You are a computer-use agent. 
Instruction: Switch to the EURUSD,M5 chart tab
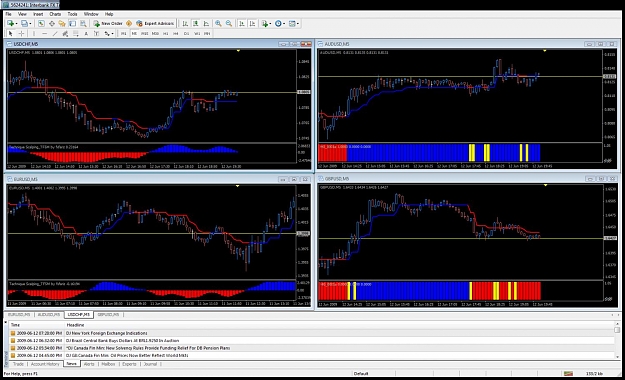coord(19,315)
